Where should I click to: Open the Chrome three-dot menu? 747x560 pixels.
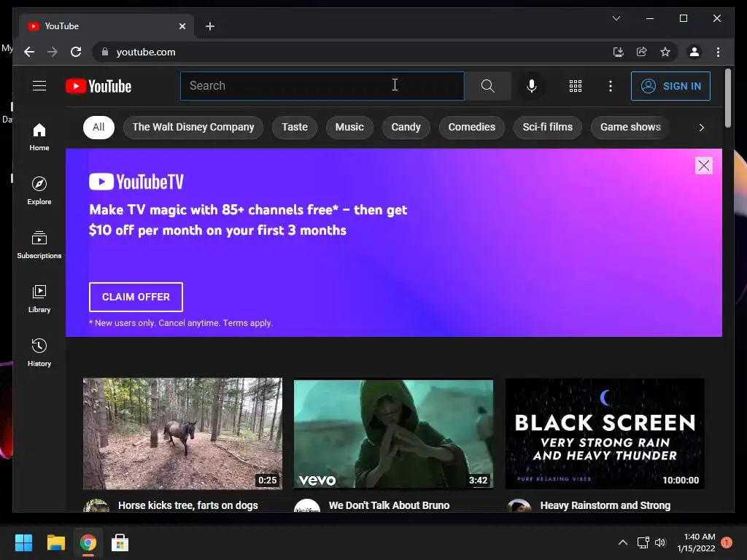718,52
